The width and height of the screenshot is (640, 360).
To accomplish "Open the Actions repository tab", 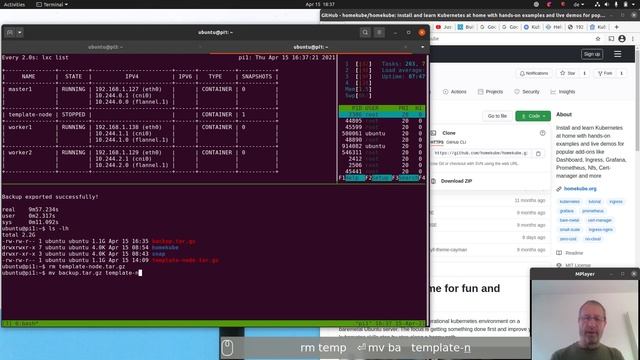I will click(454, 92).
